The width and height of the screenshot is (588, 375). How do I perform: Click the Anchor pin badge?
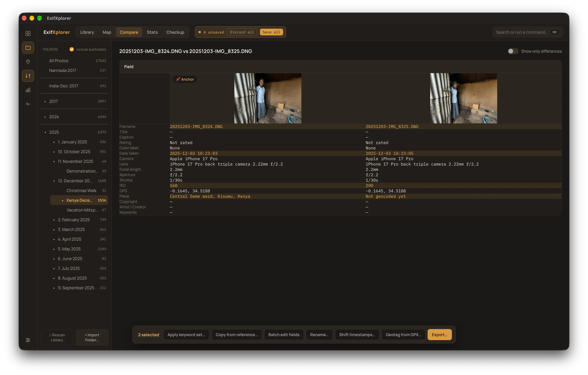[x=185, y=79]
